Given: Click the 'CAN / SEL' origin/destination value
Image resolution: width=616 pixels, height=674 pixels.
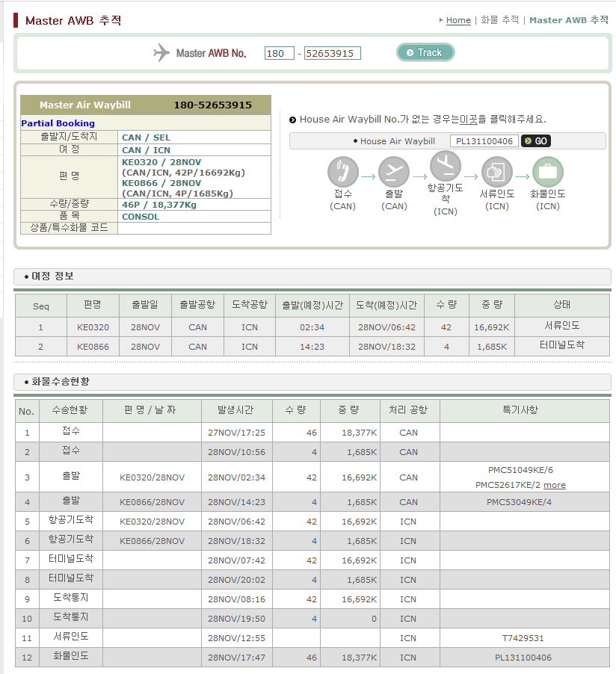Looking at the screenshot, I should coord(147,137).
